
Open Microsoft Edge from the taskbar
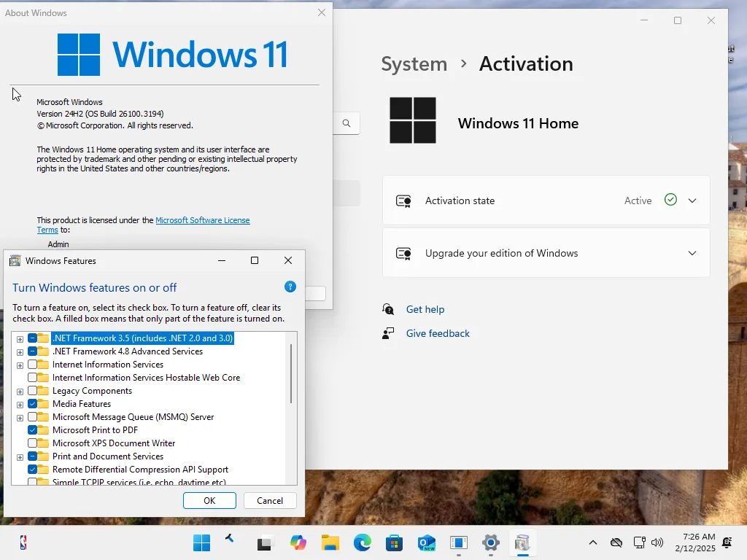coord(363,542)
